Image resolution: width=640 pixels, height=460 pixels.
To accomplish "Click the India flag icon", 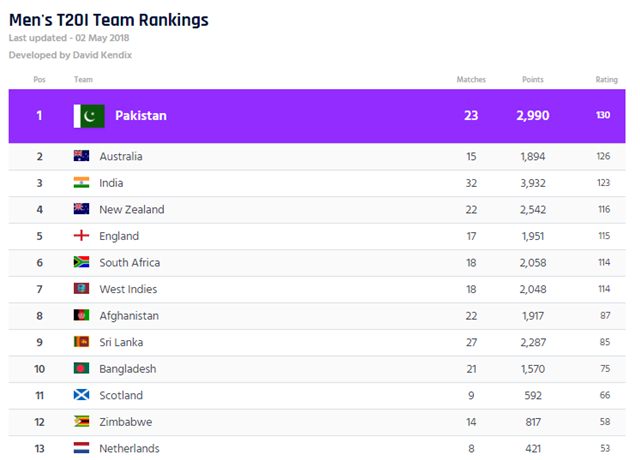I will [x=81, y=182].
